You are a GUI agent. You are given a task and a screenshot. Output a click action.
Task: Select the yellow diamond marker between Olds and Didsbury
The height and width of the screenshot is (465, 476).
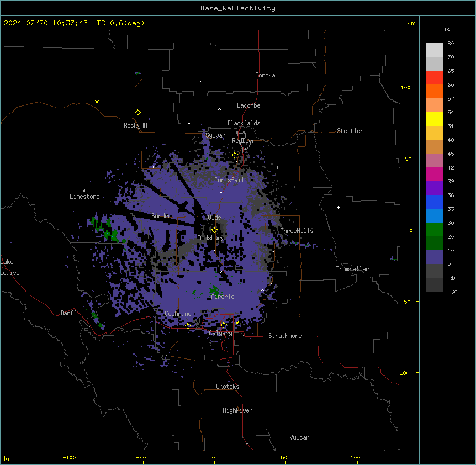(215, 230)
